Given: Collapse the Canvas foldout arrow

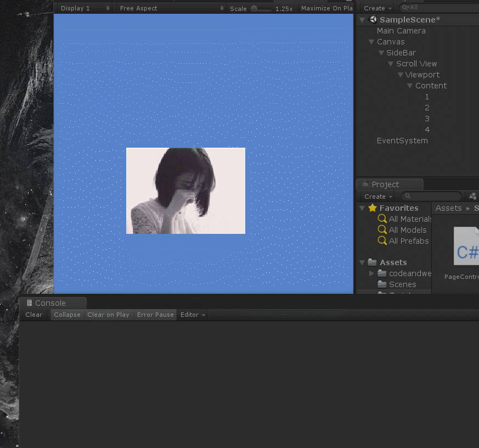Looking at the screenshot, I should [371, 42].
